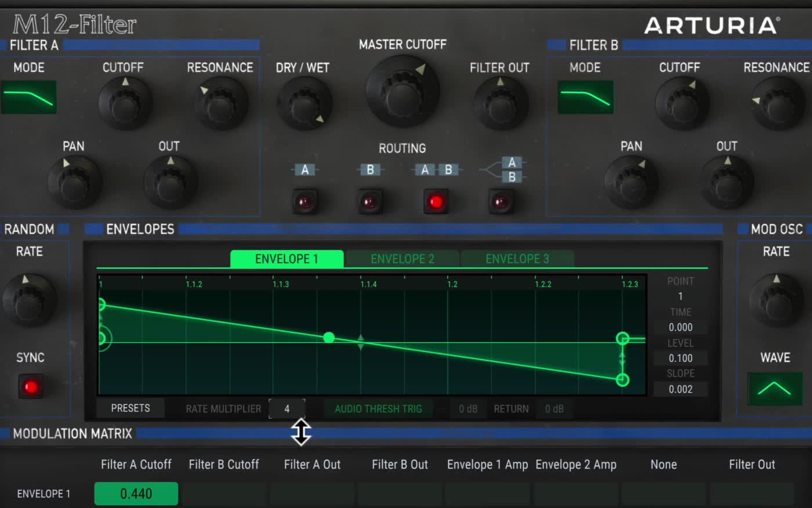The image size is (812, 508).
Task: Click the audio threshold 0 dB field
Action: [x=468, y=409]
